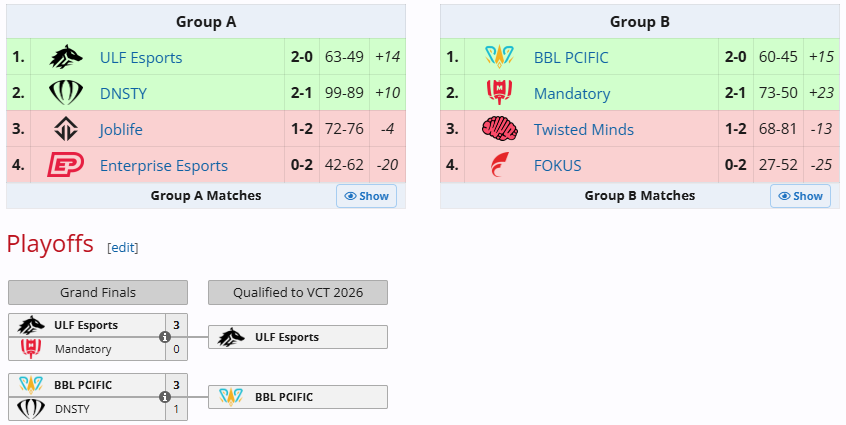
Task: Click the Twisted Minds brain logo
Action: click(x=499, y=129)
